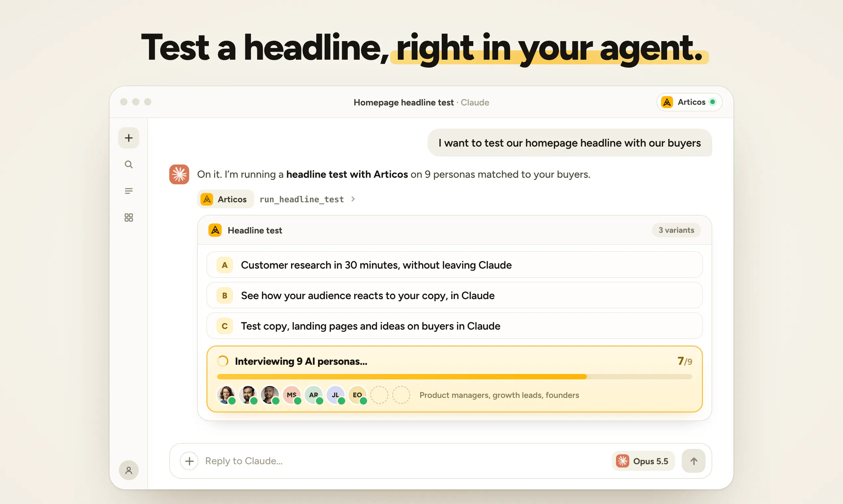Click the JL persona avatar

click(x=336, y=395)
